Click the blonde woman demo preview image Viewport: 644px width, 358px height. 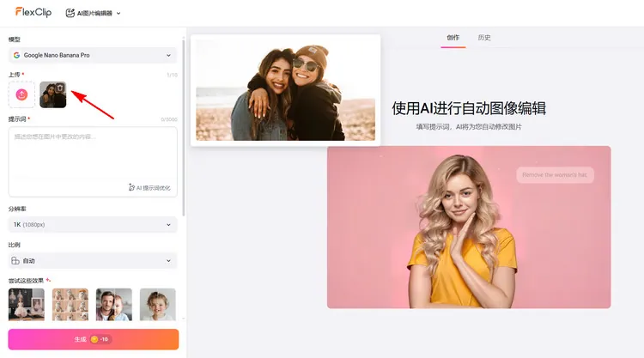coord(468,227)
